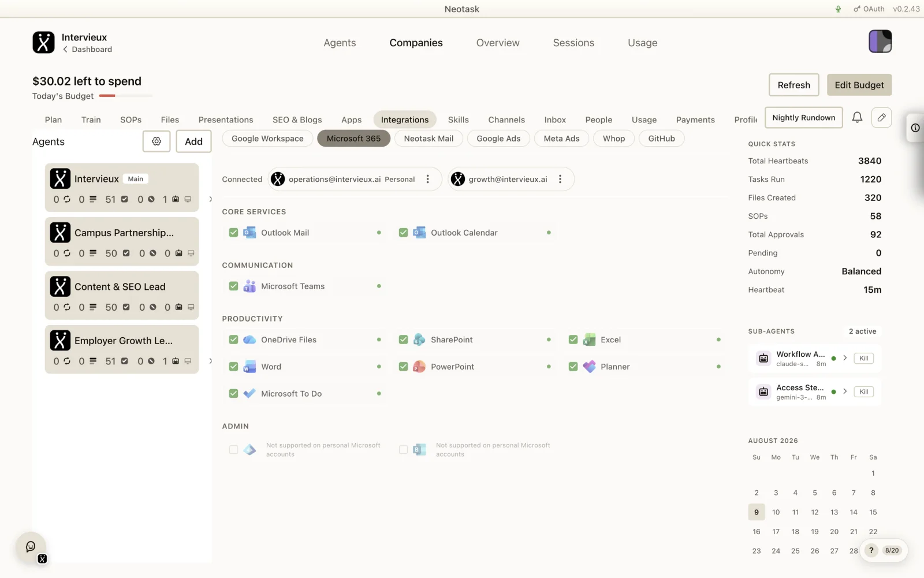Disable the SharePoint checkbox

(403, 340)
